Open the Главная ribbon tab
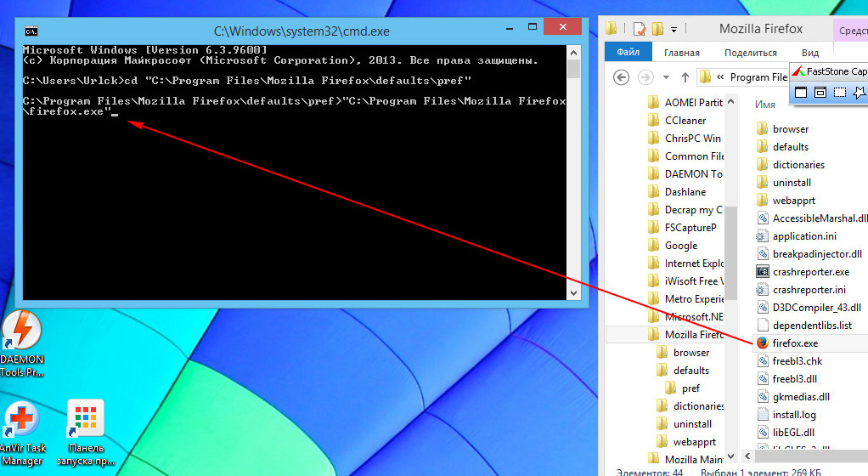 point(681,53)
